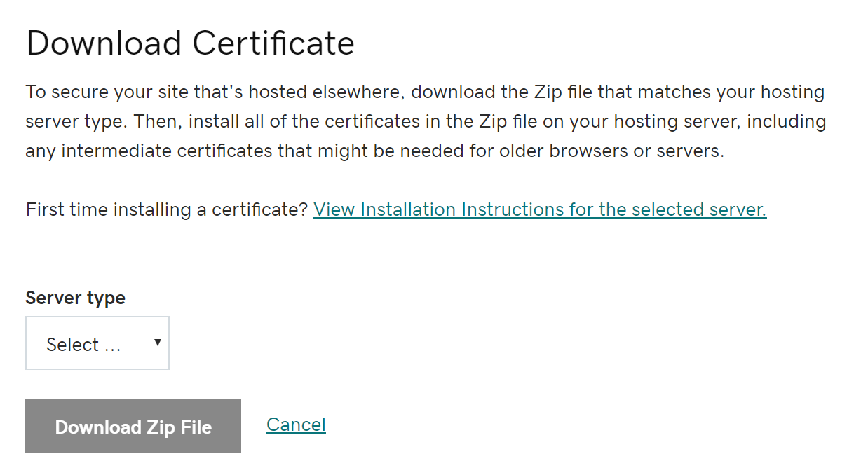Click the small arrow in Server type selector
The width and height of the screenshot is (868, 461).
(x=158, y=343)
